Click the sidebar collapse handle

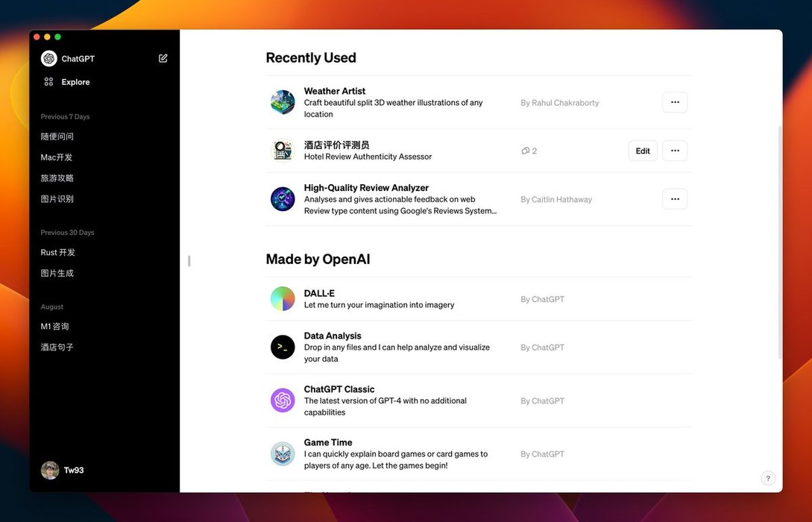[x=189, y=261]
